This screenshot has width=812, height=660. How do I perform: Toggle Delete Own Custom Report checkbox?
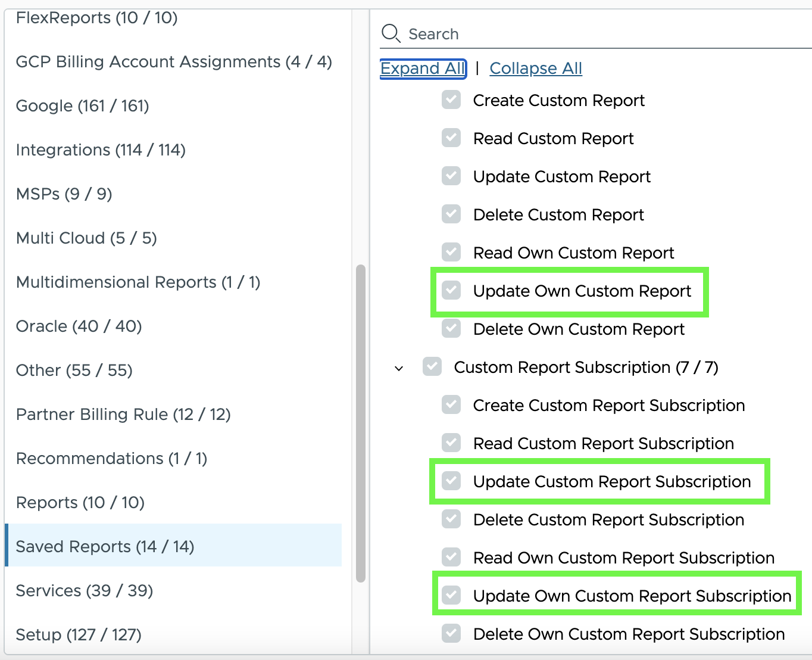coord(451,329)
